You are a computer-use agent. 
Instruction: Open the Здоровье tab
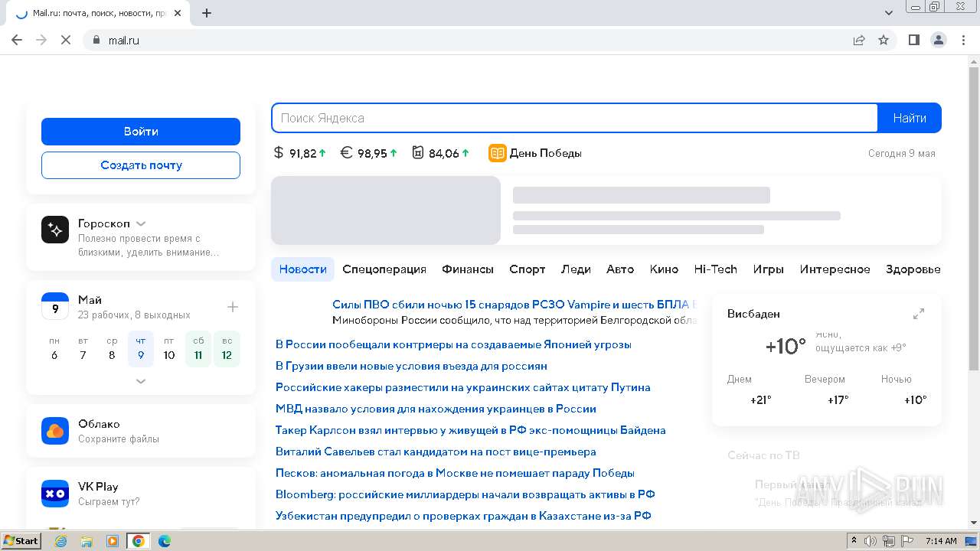click(x=913, y=269)
